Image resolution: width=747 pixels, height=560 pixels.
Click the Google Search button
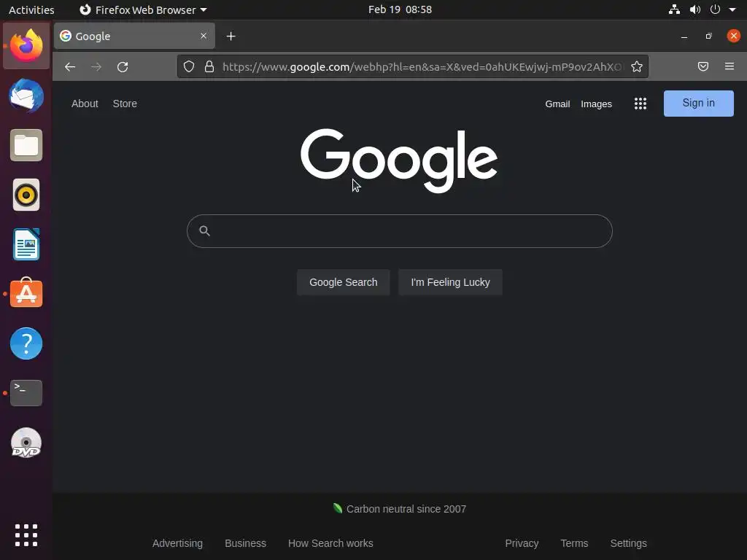[x=343, y=282]
